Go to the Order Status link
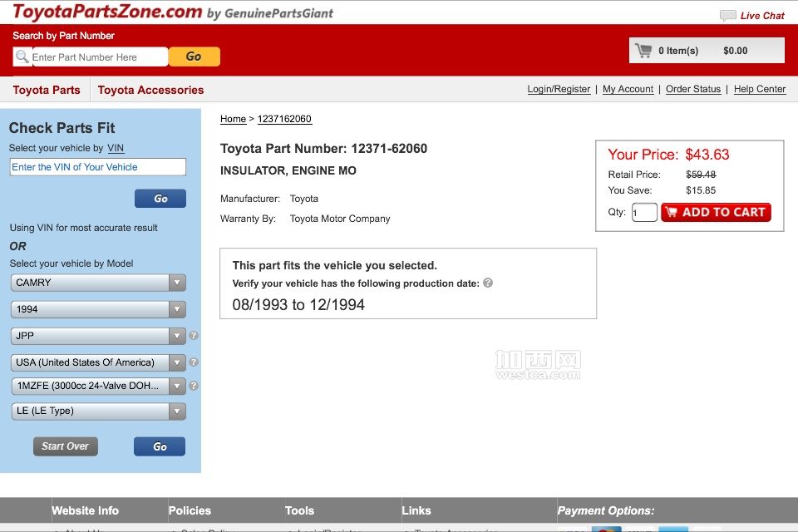 coord(693,89)
